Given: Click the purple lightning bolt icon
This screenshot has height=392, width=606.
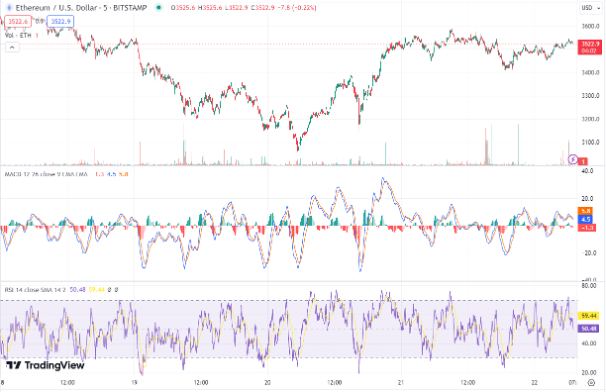Looking at the screenshot, I should coord(572,159).
